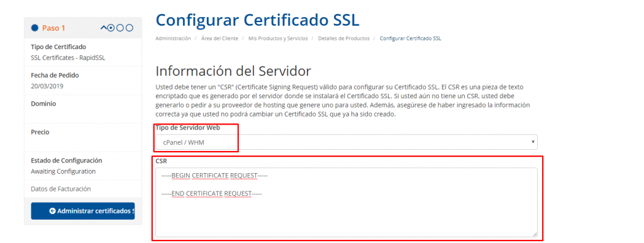The width and height of the screenshot is (644, 243).
Task: Click the Información del Servidor heading
Action: click(x=233, y=71)
